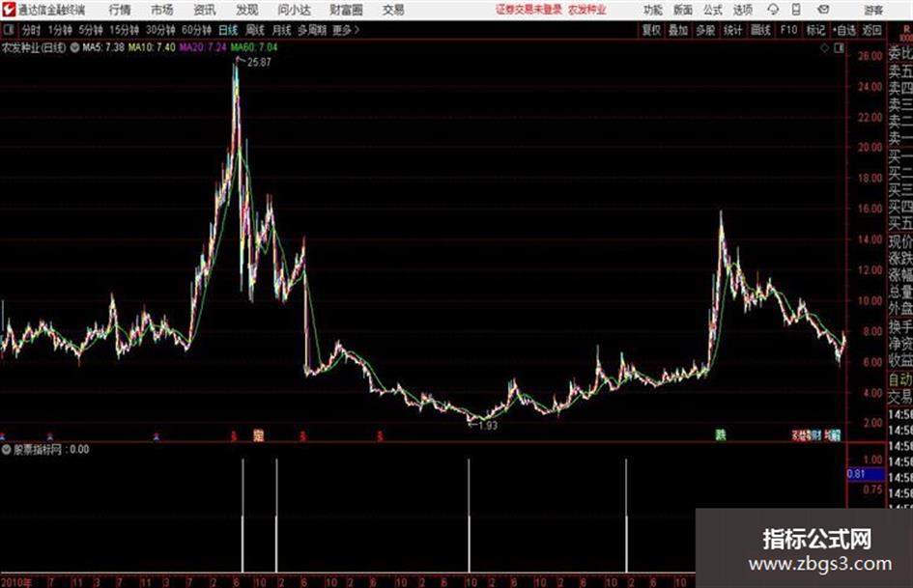Click the 标记 mark button

click(x=815, y=30)
